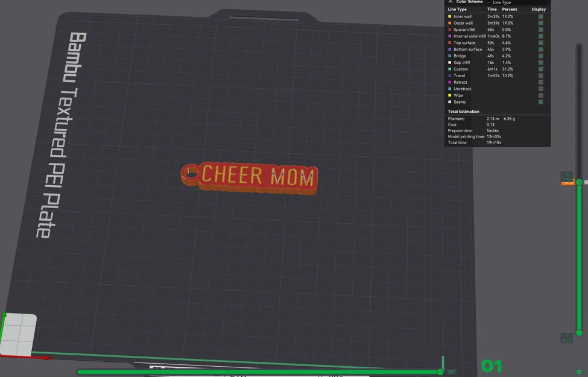Click the top handle of layer slider

(x=579, y=182)
